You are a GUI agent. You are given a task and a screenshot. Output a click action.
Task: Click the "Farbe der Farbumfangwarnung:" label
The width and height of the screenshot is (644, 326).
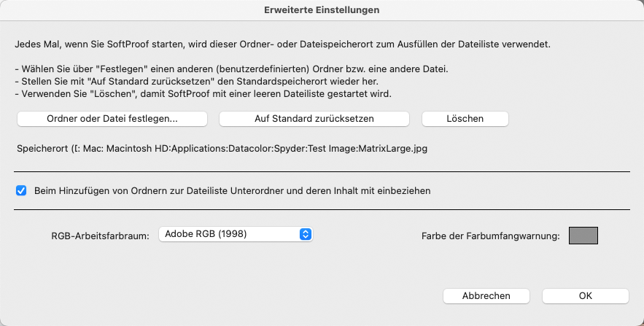[491, 236]
